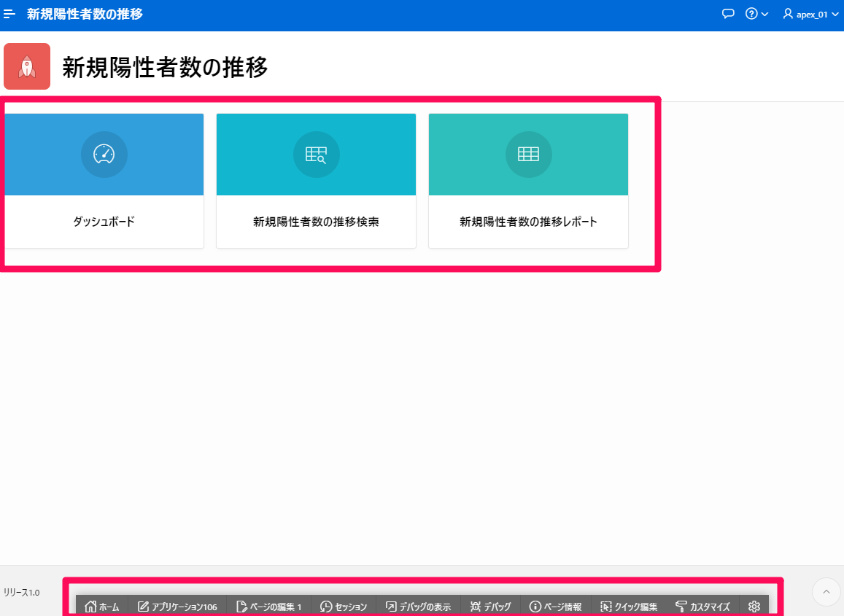Open 新規陽性者数の推移検索 card label

pyautogui.click(x=316, y=222)
